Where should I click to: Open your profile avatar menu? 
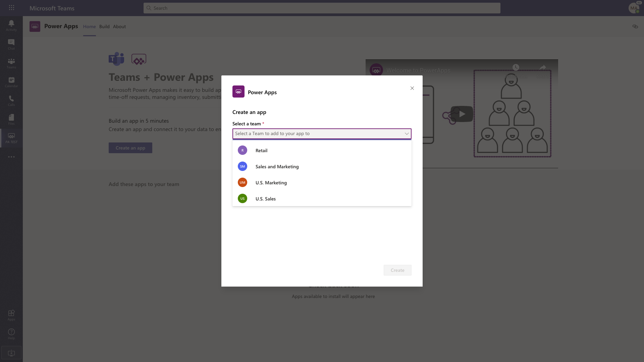634,8
